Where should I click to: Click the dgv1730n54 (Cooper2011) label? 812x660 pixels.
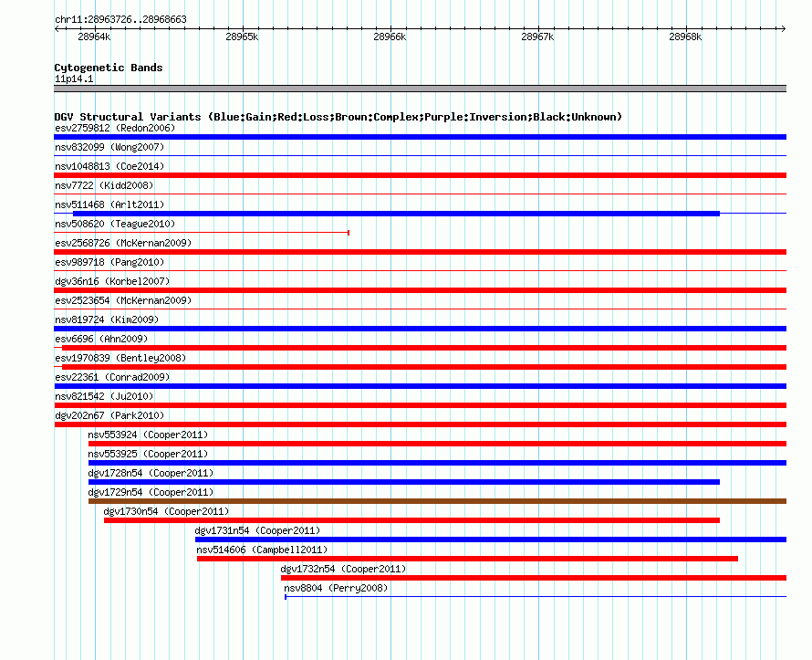click(166, 511)
